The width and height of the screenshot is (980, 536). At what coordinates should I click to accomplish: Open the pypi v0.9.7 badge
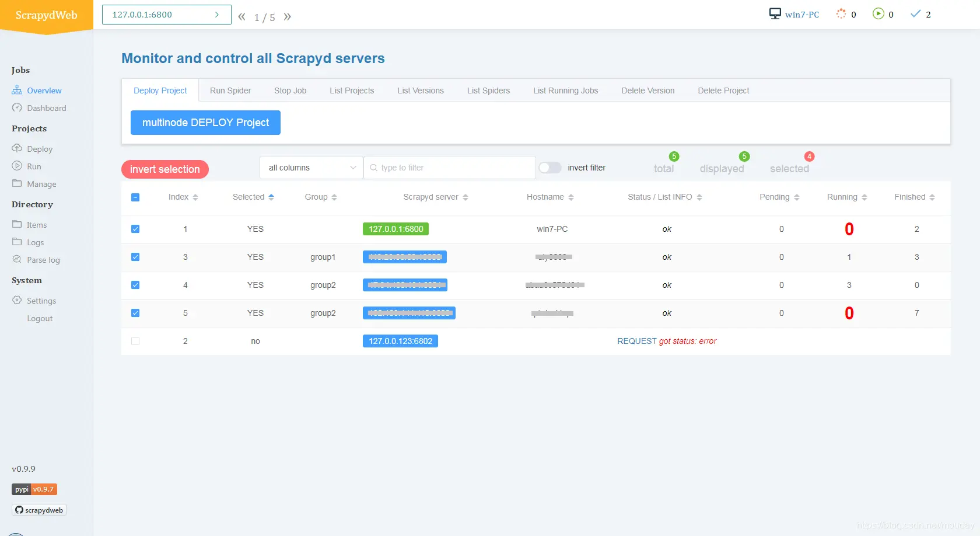[x=34, y=489]
